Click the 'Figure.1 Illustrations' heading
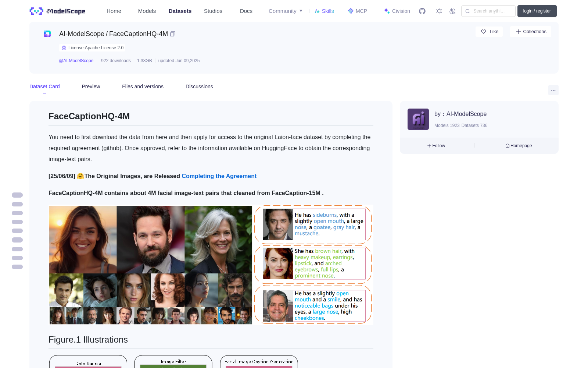The width and height of the screenshot is (588, 368). (88, 340)
